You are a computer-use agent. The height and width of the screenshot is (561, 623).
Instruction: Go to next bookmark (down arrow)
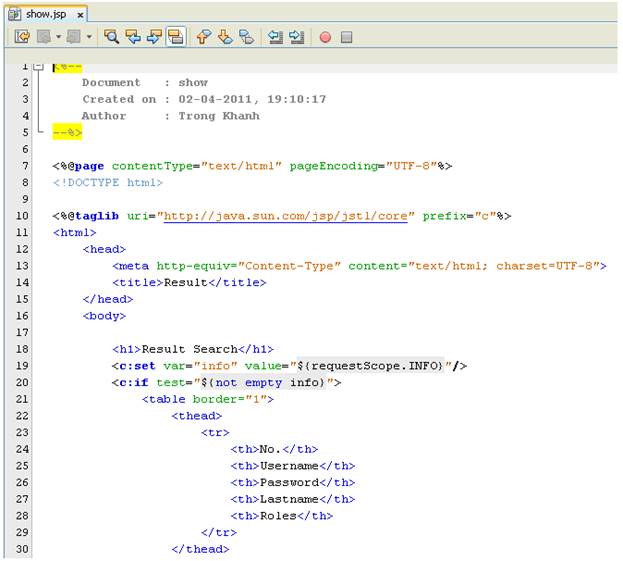pos(225,37)
